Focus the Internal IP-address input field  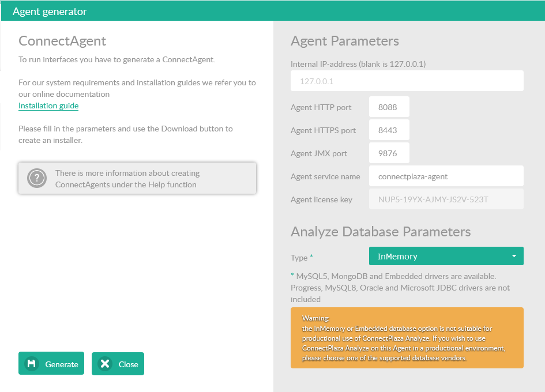pos(407,81)
